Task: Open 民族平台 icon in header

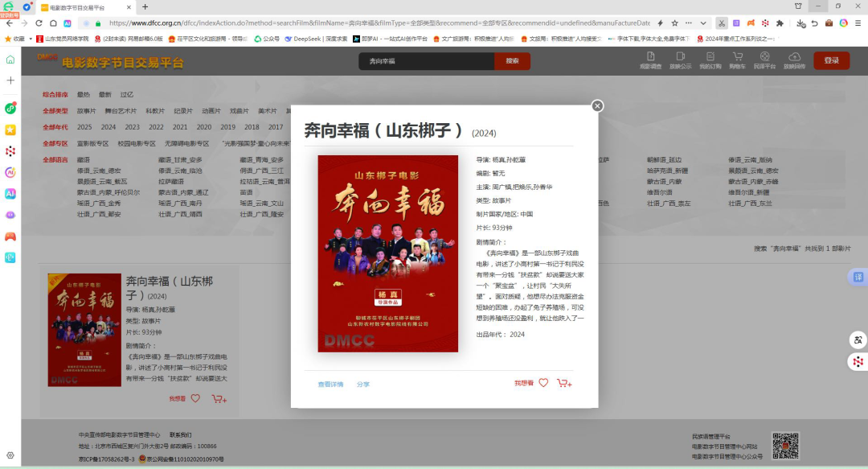Action: (x=764, y=60)
